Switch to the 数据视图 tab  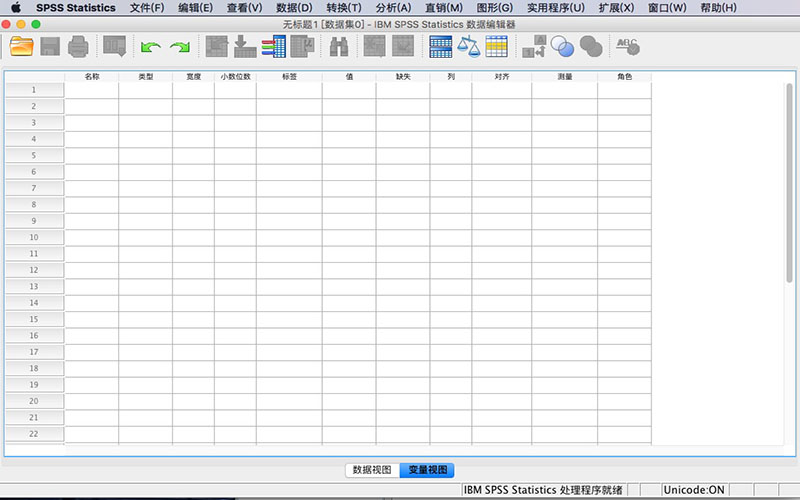pyautogui.click(x=372, y=470)
